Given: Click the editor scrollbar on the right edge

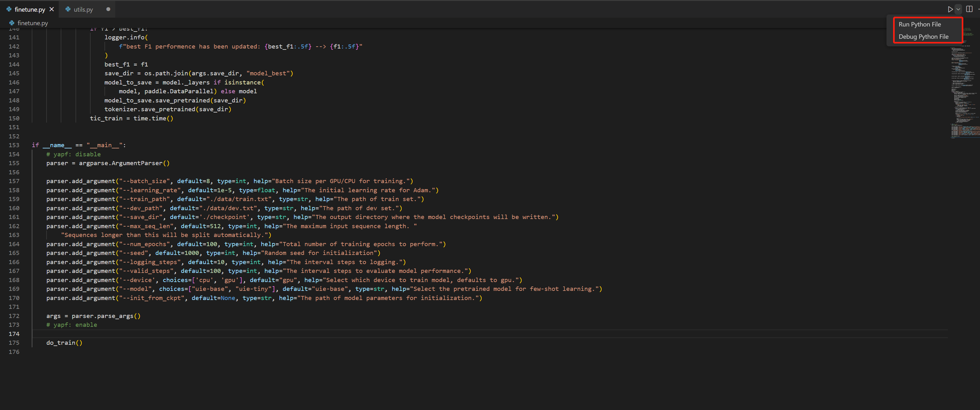Looking at the screenshot, I should click(978, 114).
